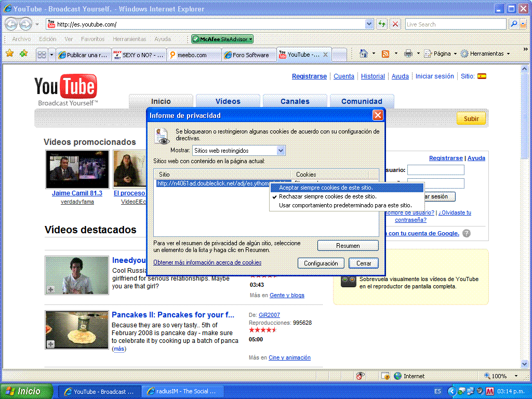The height and width of the screenshot is (399, 532).
Task: Open Favorites Center via the yellow star icon
Action: pyautogui.click(x=9, y=54)
